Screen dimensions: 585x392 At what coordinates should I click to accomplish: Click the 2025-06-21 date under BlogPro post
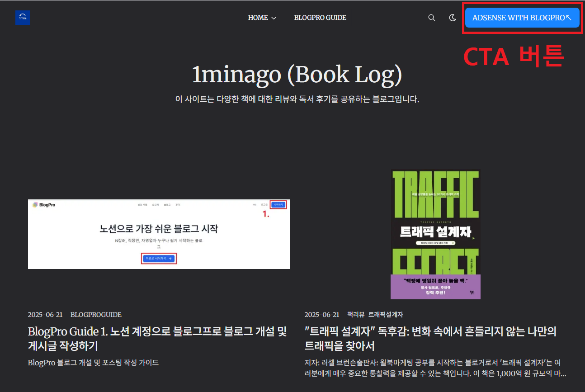[45, 315]
